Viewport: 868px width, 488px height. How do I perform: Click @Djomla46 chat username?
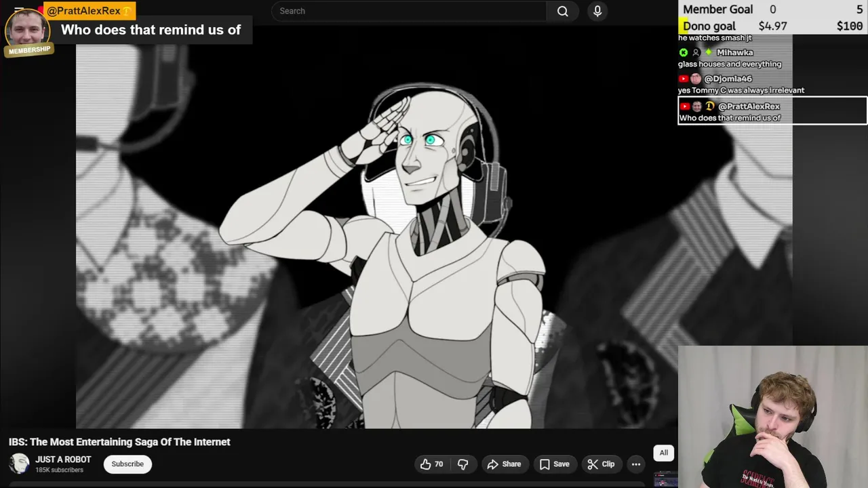coord(728,79)
